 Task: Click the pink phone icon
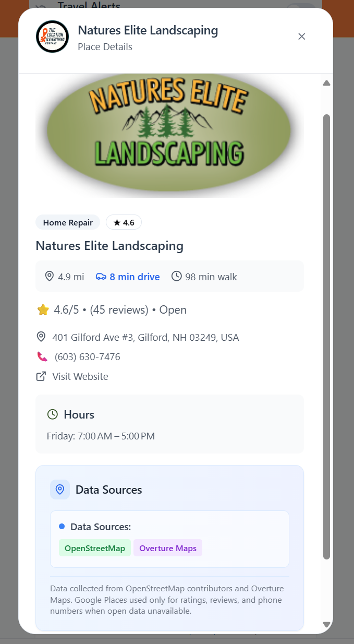tap(42, 357)
